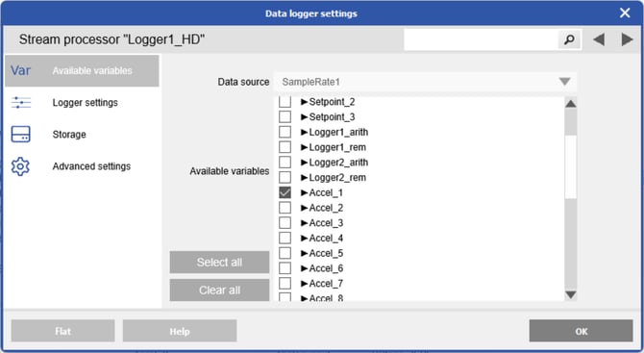
Task: Select the Setpoint_3 variable label
Action: coord(332,116)
